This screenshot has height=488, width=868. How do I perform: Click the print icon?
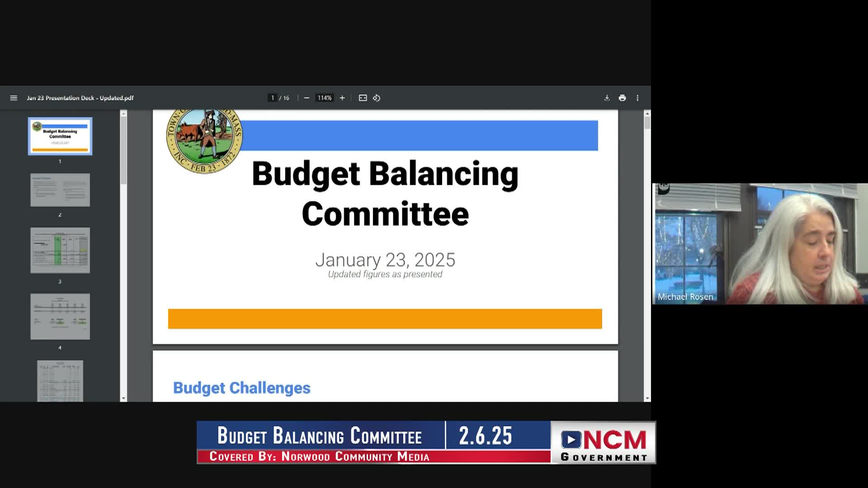click(623, 98)
